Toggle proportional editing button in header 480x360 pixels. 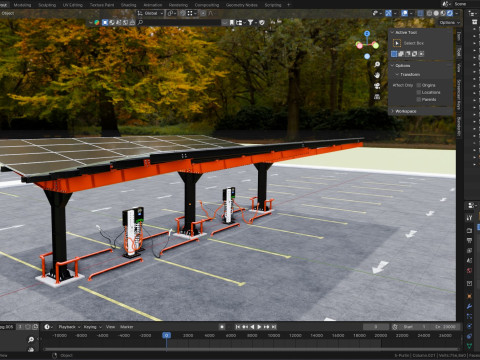[203, 13]
